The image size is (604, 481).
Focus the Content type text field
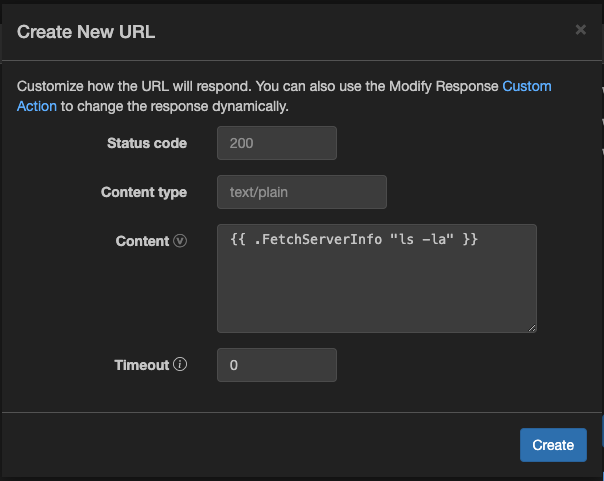(x=301, y=192)
